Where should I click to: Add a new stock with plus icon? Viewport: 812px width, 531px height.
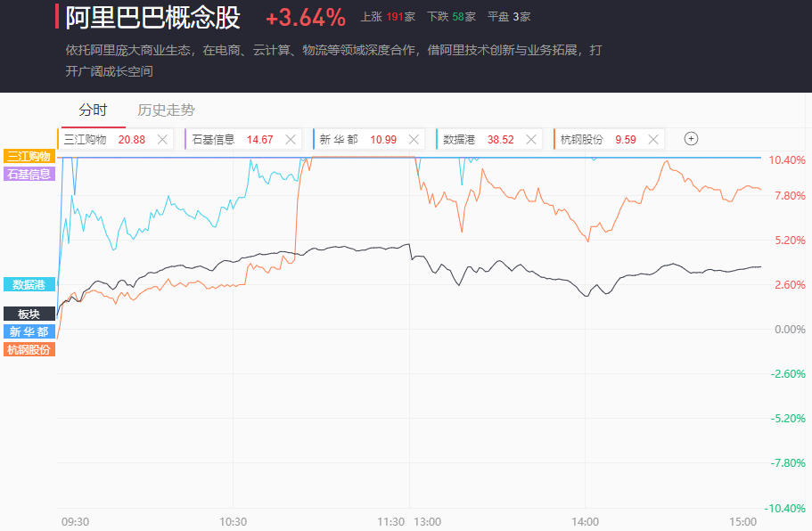click(691, 138)
